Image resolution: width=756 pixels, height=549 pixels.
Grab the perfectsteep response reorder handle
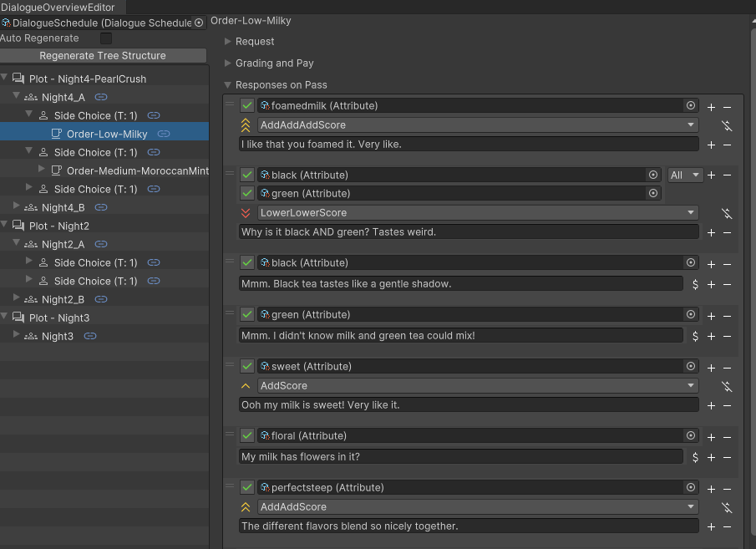[x=230, y=485]
